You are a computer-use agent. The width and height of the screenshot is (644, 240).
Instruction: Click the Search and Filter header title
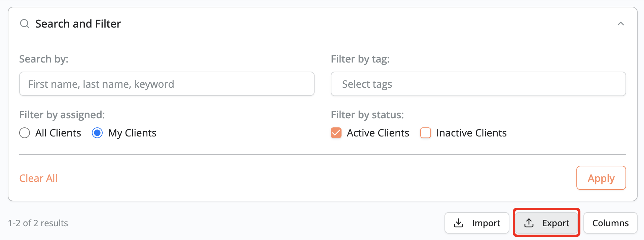(78, 24)
